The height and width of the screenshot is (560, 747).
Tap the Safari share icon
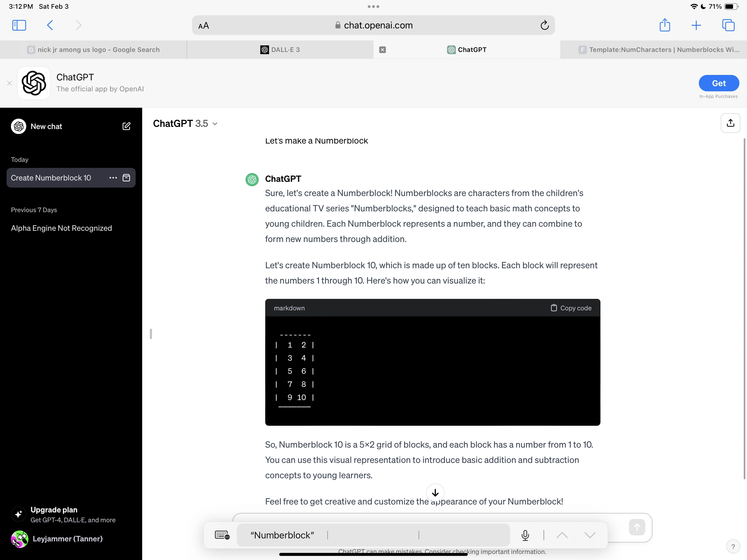tap(665, 25)
